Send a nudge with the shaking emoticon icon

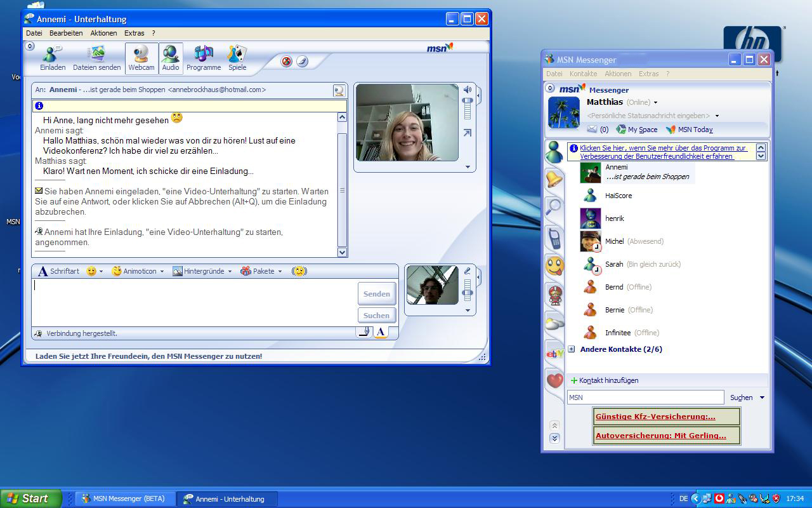[x=299, y=271]
